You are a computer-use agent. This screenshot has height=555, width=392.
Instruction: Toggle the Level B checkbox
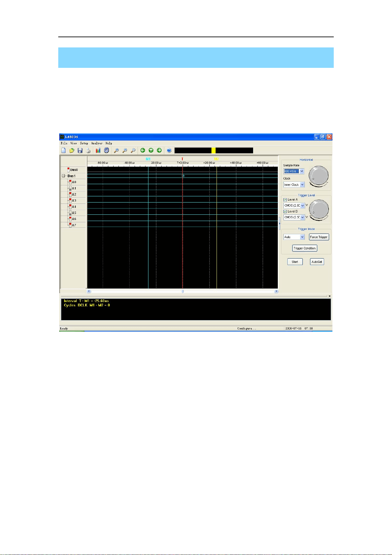pyautogui.click(x=285, y=211)
